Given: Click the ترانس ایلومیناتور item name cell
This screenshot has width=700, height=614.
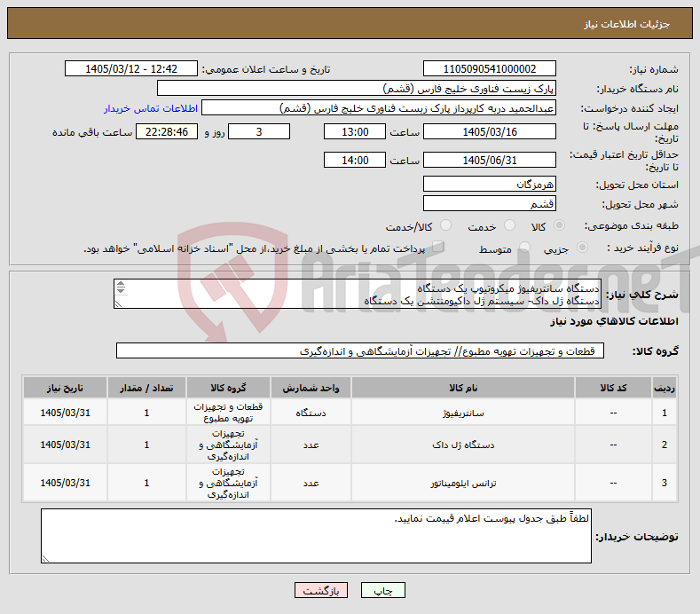Looking at the screenshot, I should [x=463, y=483].
